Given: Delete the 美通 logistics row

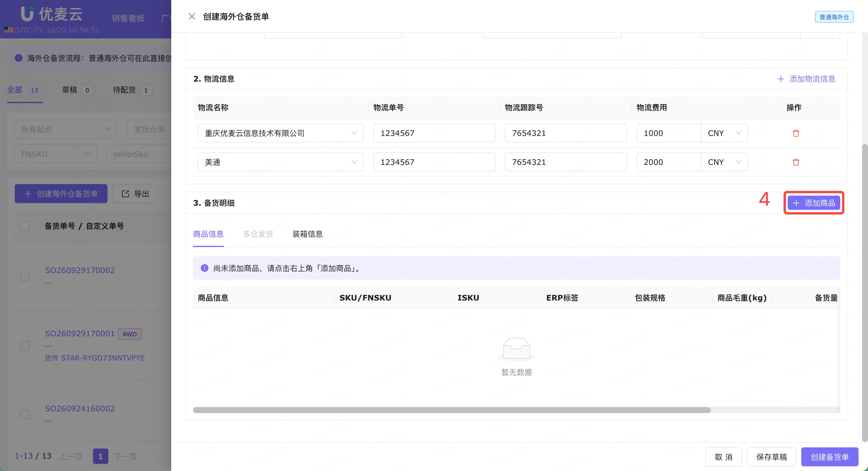Looking at the screenshot, I should tap(796, 162).
